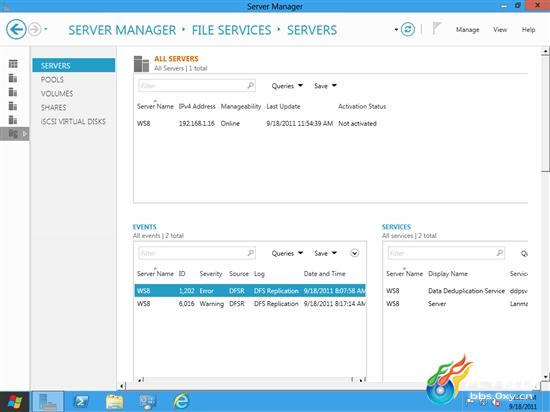Click the Not activated status text
Image resolution: width=550 pixels, height=412 pixels.
[x=357, y=123]
